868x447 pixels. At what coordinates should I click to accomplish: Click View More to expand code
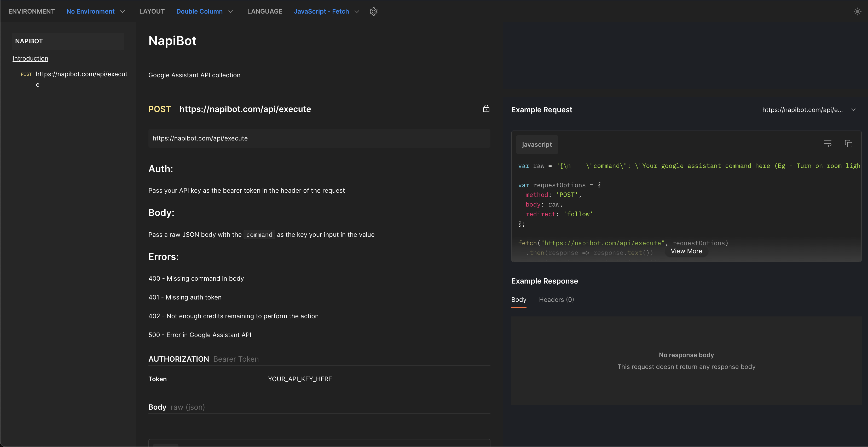pos(686,251)
